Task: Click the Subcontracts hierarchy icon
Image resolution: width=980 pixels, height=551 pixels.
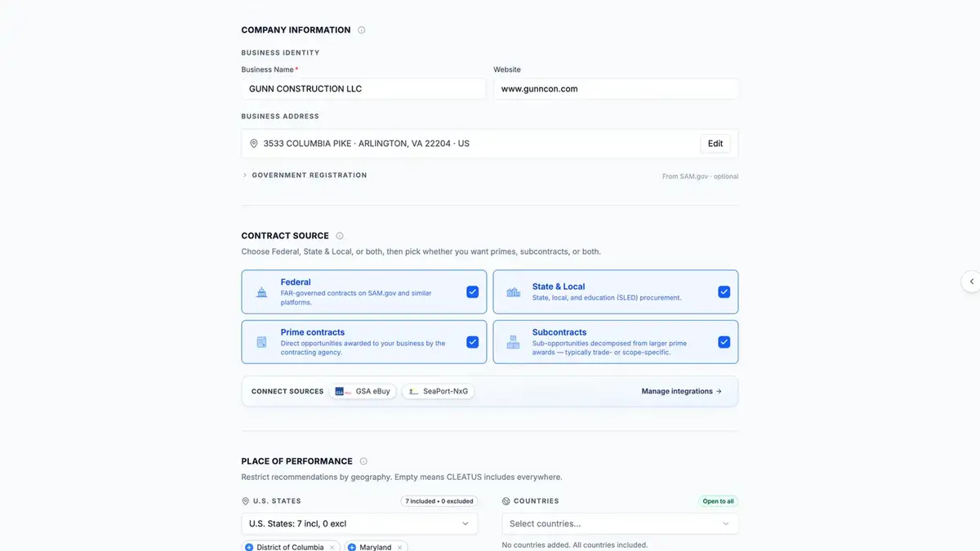Action: point(513,342)
